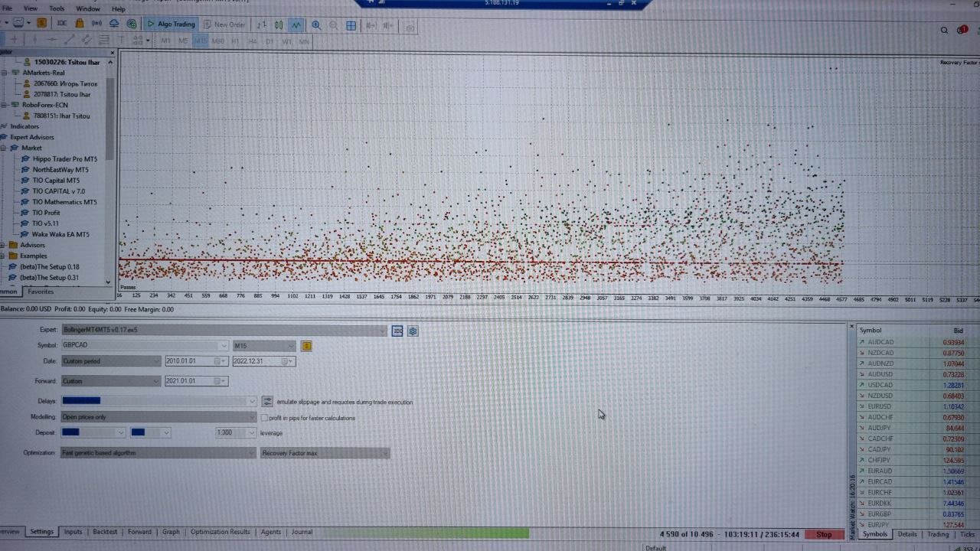This screenshot has width=980, height=551.
Task: Click the start date field 2010.01.01
Action: [196, 361]
